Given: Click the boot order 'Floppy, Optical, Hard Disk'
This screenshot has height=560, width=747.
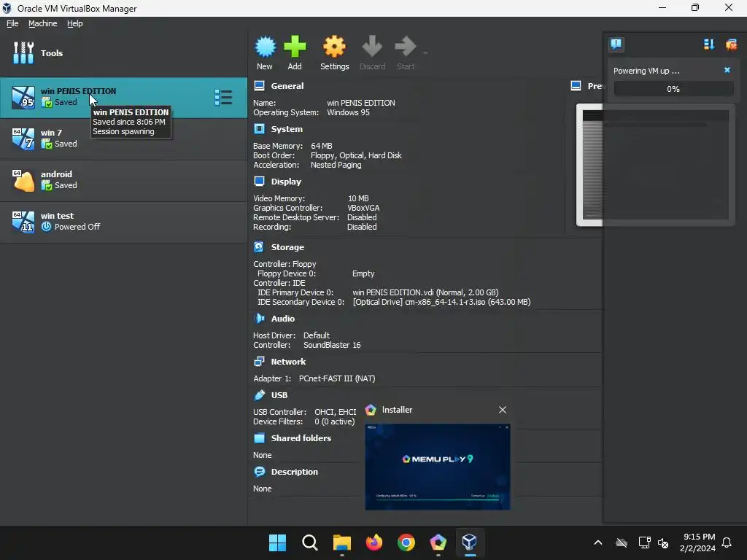Looking at the screenshot, I should [356, 155].
